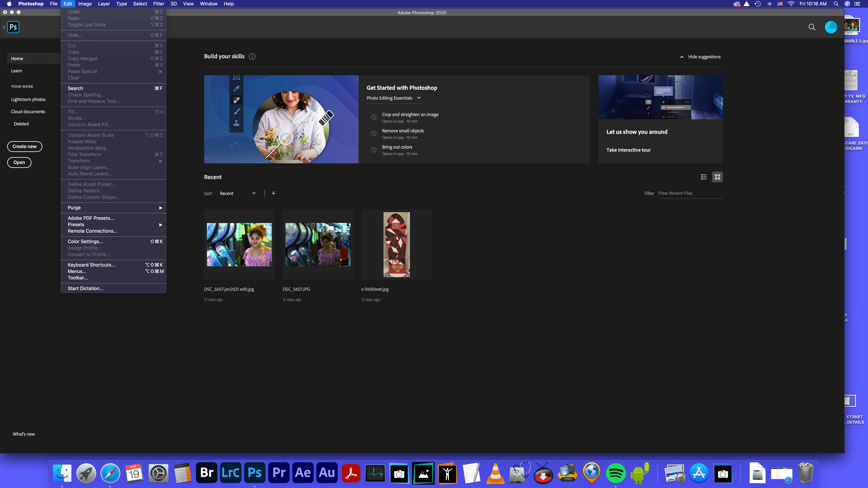Launch Premiere Pro from the dock
This screenshot has height=488, width=868.
[x=279, y=473]
